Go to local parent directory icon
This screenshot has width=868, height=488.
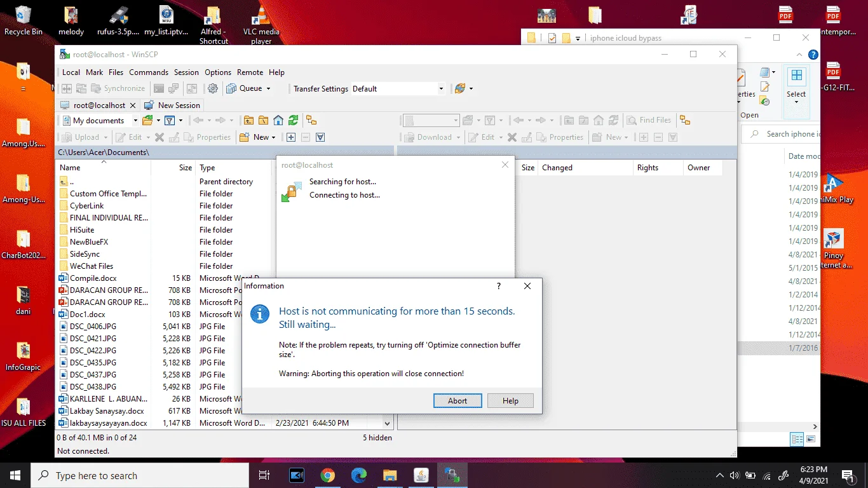tap(248, 120)
